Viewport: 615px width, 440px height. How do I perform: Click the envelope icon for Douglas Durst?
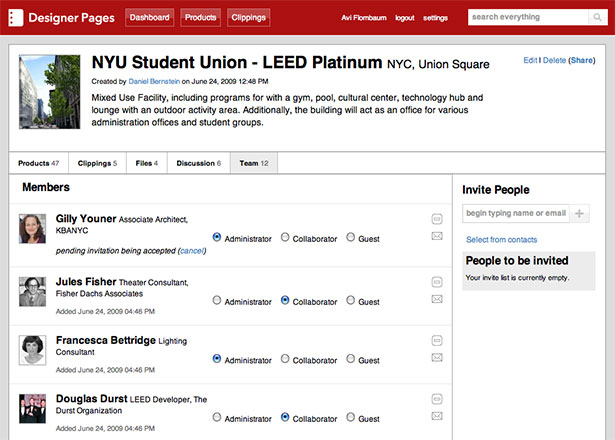click(437, 416)
